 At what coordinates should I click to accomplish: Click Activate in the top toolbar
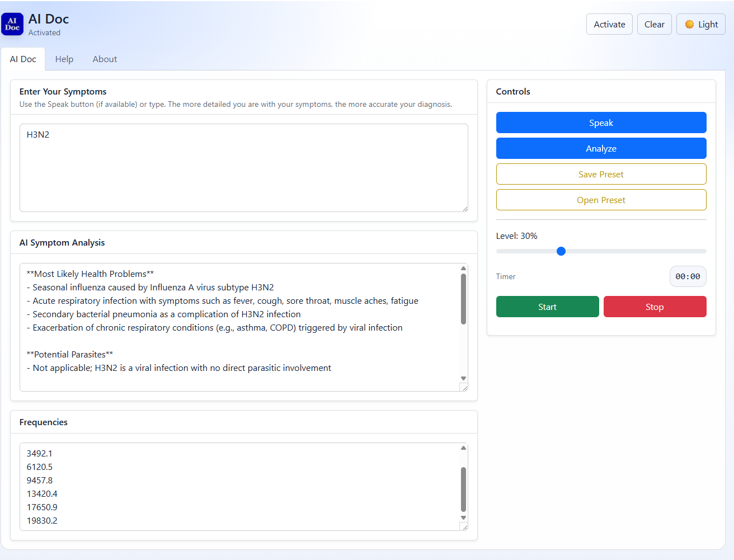(609, 24)
